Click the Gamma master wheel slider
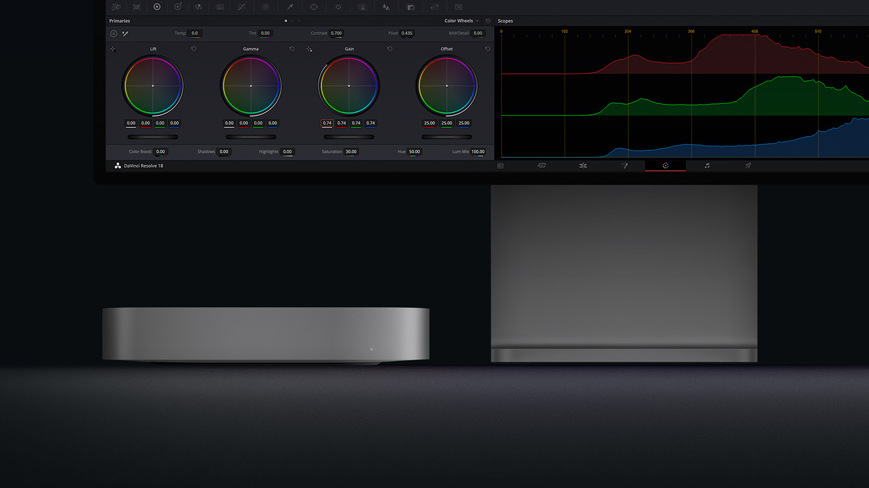The image size is (869, 488). 250,137
